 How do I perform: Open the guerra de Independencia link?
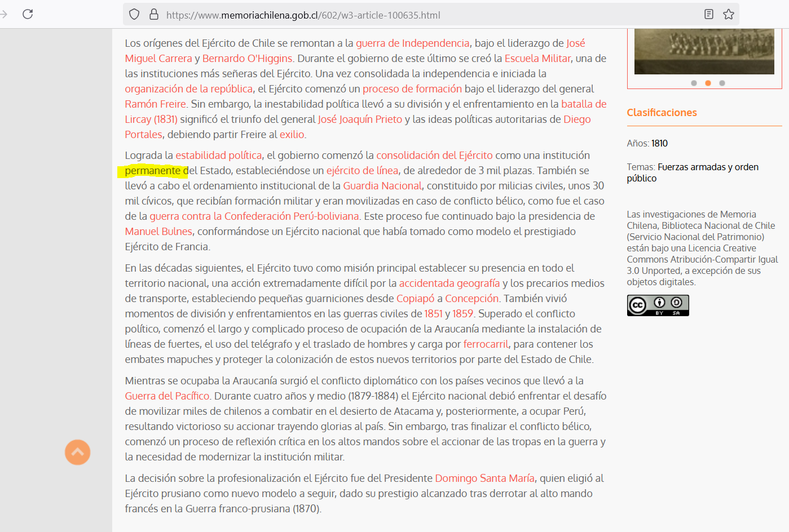412,43
